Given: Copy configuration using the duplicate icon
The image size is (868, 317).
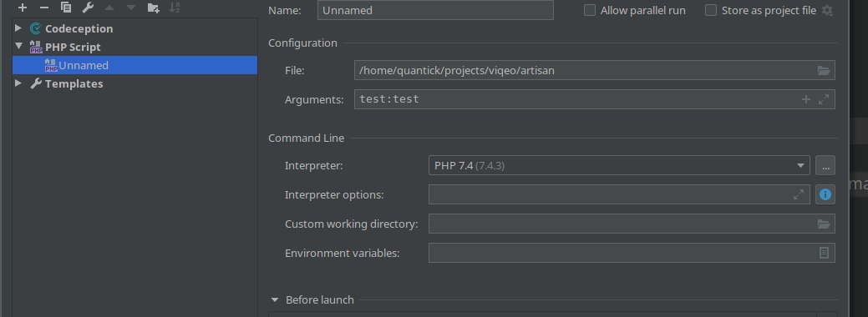Looking at the screenshot, I should (x=66, y=8).
